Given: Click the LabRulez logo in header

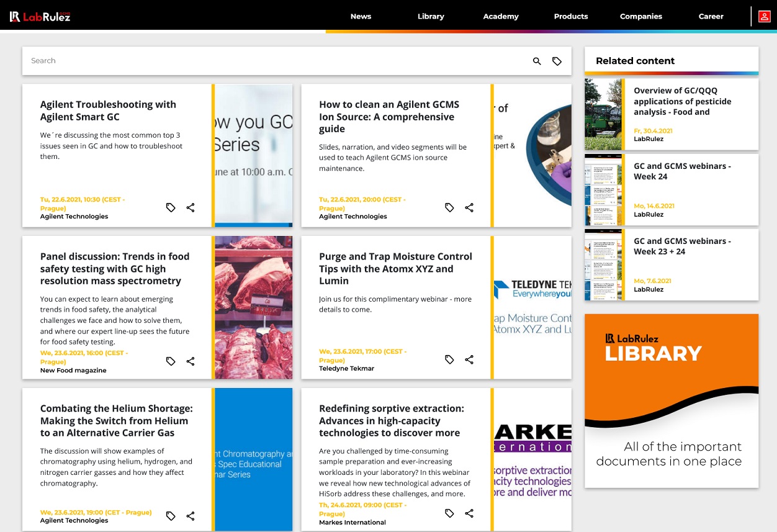Looking at the screenshot, I should coord(40,17).
